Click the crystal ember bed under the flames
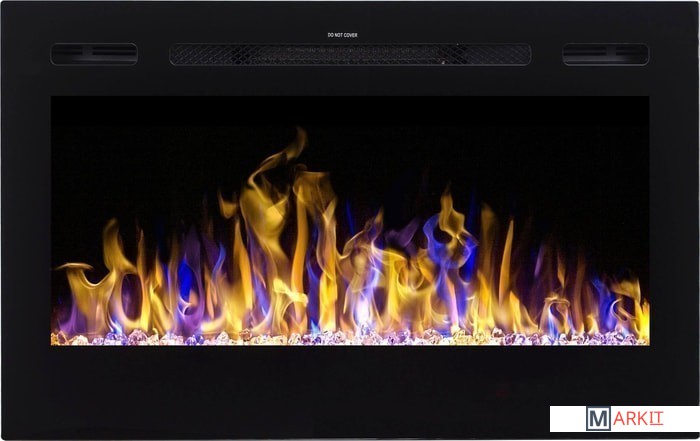The height and width of the screenshot is (441, 700). pyautogui.click(x=350, y=338)
